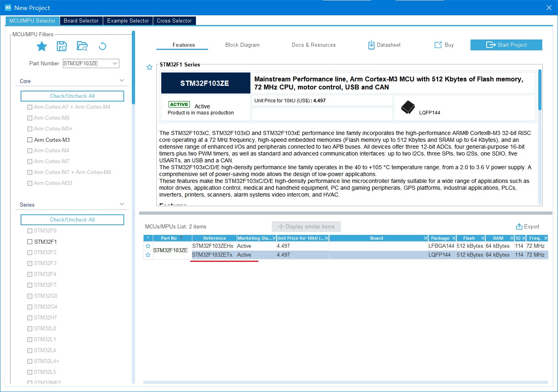Viewport: 558px width, 392px height.
Task: Click the Display similar items button
Action: coord(306,226)
